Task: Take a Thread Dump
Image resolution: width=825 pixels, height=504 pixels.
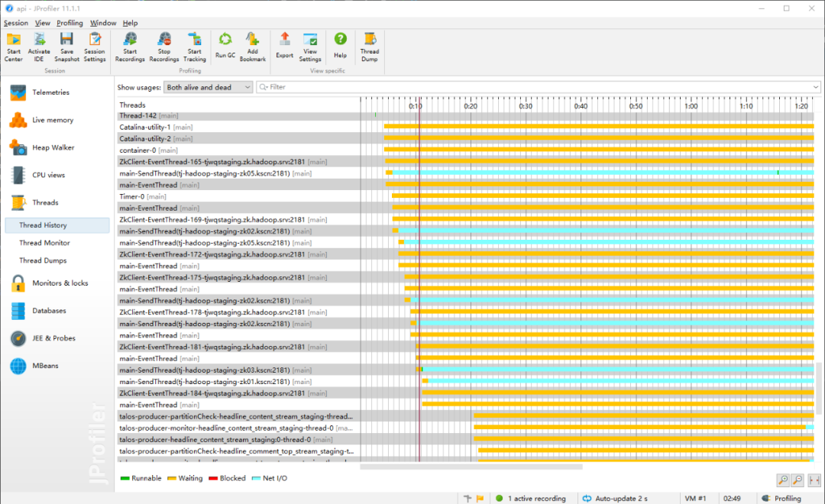Action: pos(370,47)
